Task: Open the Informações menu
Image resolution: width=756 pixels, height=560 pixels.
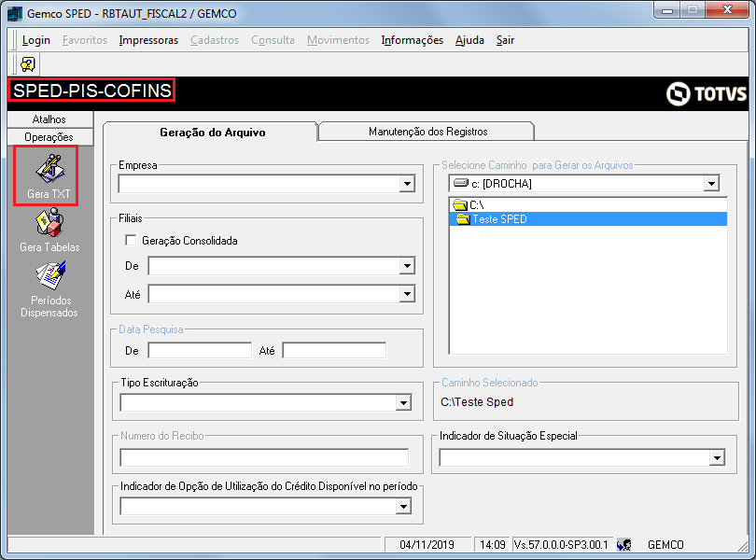Action: click(413, 40)
